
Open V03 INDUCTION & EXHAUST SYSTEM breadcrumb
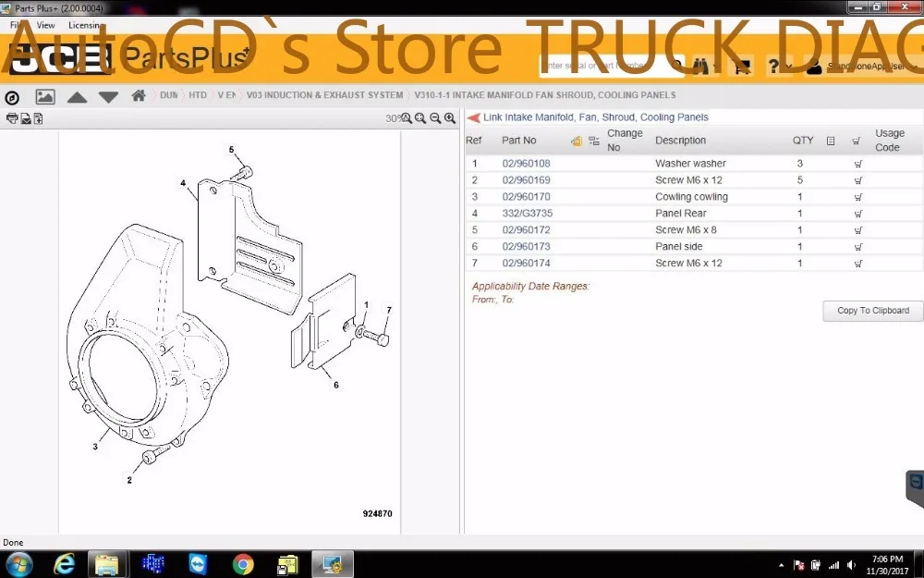click(324, 95)
